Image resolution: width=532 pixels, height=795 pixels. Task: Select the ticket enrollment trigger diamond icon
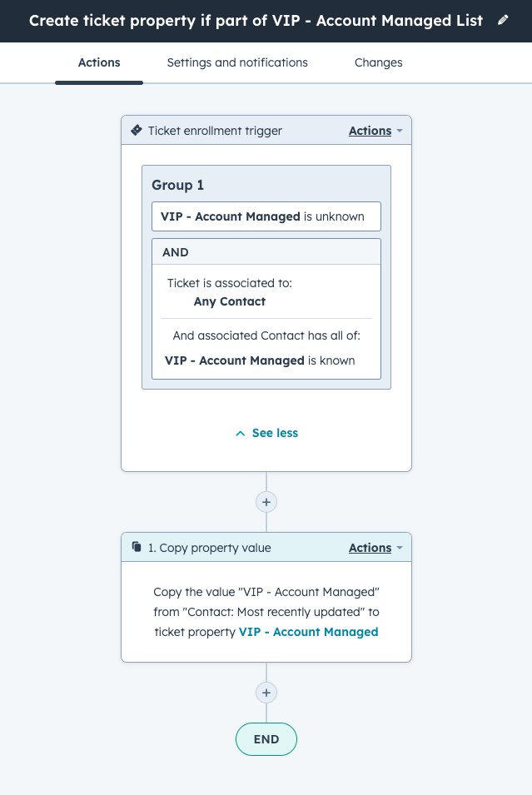[135, 130]
